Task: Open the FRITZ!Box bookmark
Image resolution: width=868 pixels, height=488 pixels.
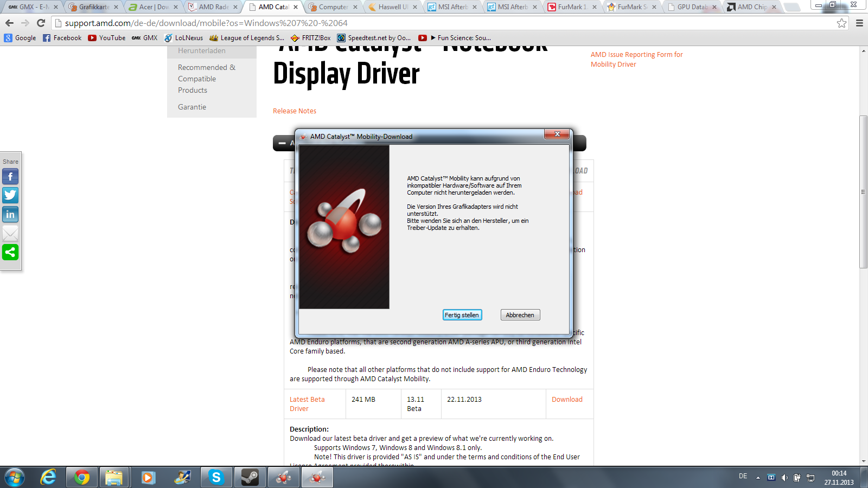Action: 311,38
